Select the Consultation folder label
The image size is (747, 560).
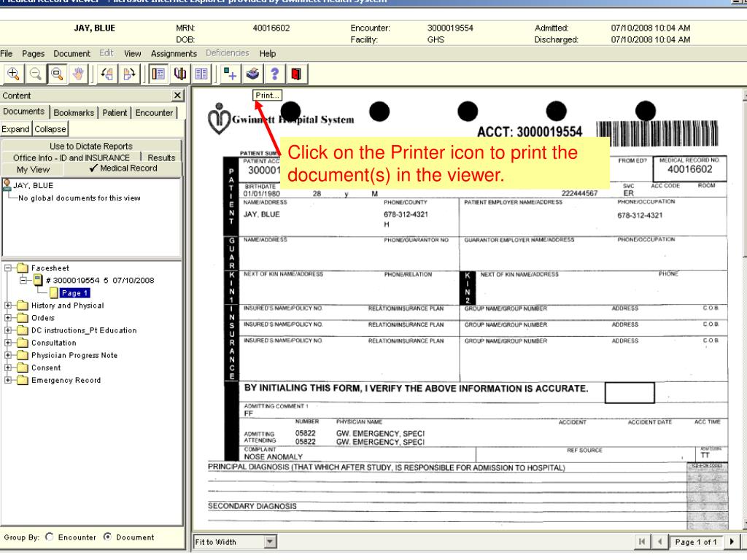point(54,343)
